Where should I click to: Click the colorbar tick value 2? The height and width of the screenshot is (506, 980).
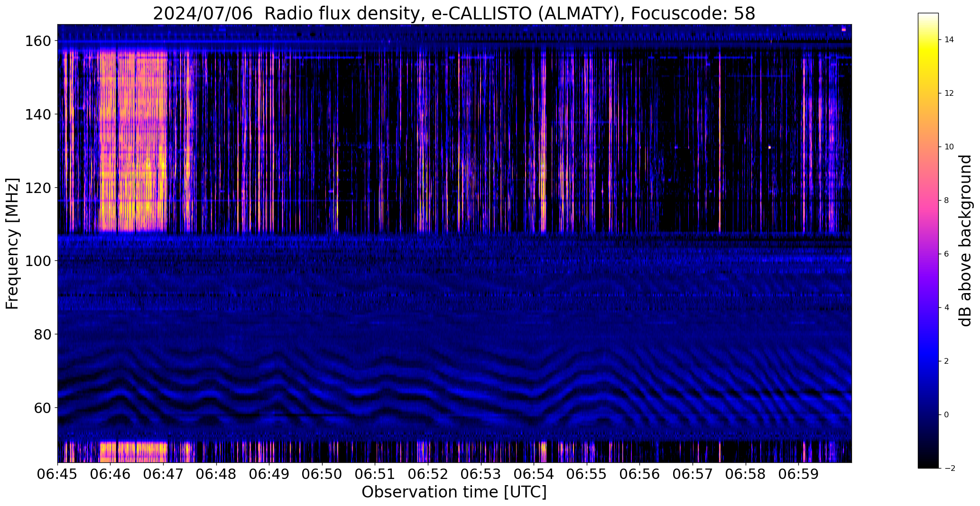pos(947,361)
